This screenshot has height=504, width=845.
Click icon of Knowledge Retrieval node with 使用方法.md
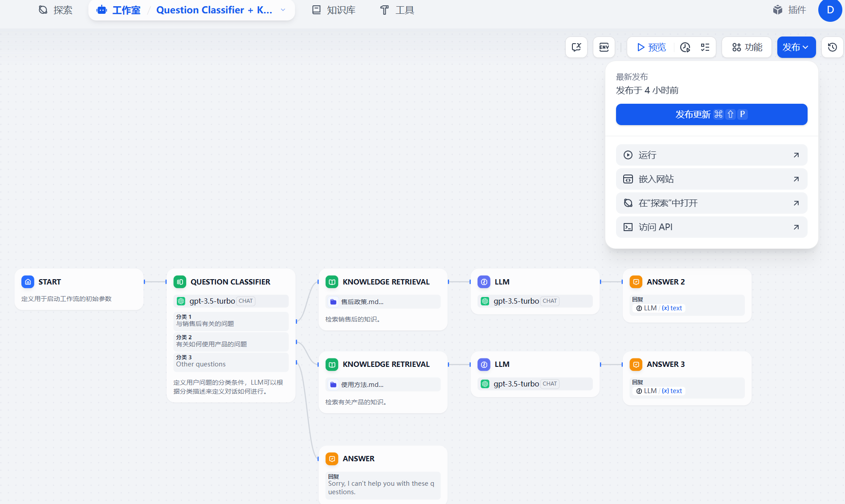tap(332, 365)
